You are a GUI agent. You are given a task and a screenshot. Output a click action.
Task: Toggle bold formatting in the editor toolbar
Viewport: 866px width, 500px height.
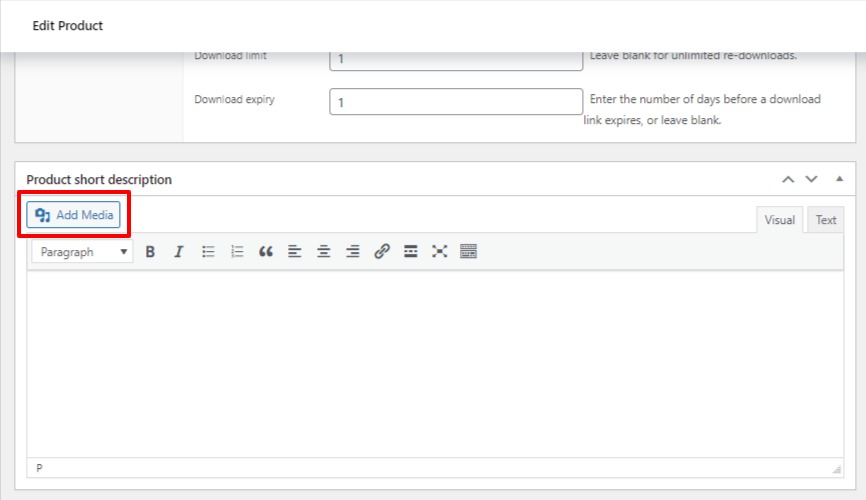click(150, 252)
